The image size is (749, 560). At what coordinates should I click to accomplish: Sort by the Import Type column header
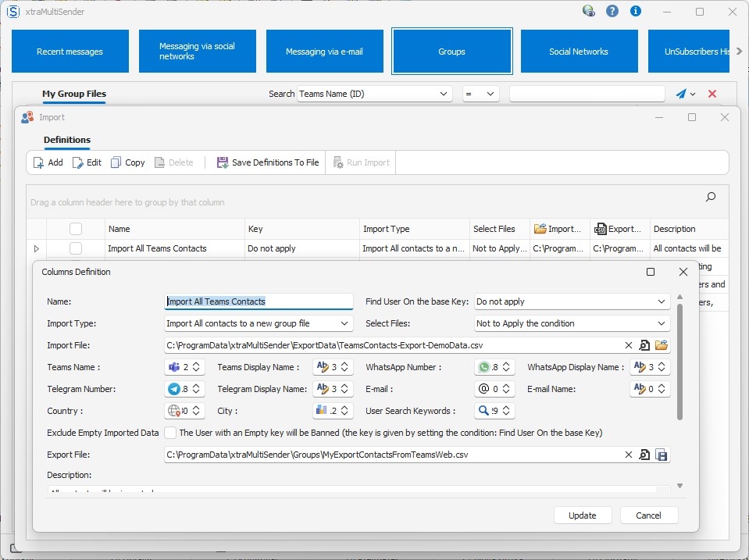414,229
